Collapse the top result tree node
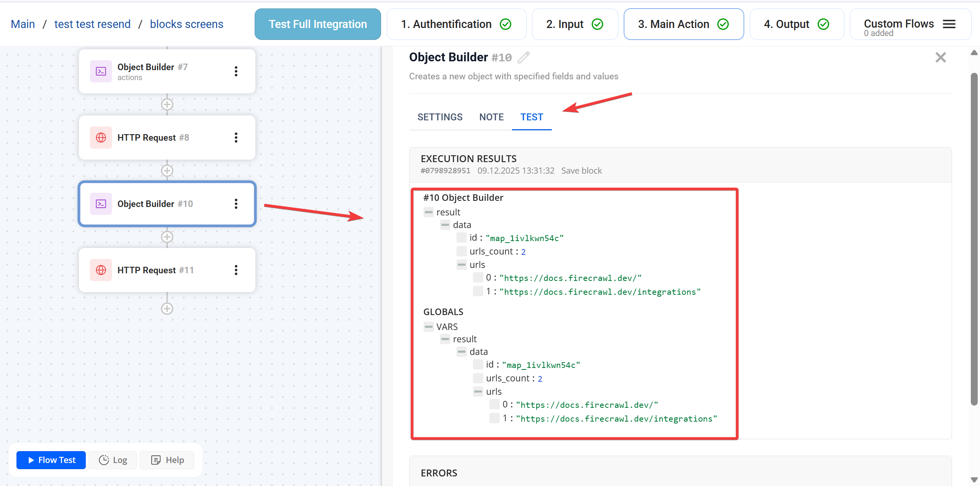Viewport: 980px width, 486px height. pos(429,212)
